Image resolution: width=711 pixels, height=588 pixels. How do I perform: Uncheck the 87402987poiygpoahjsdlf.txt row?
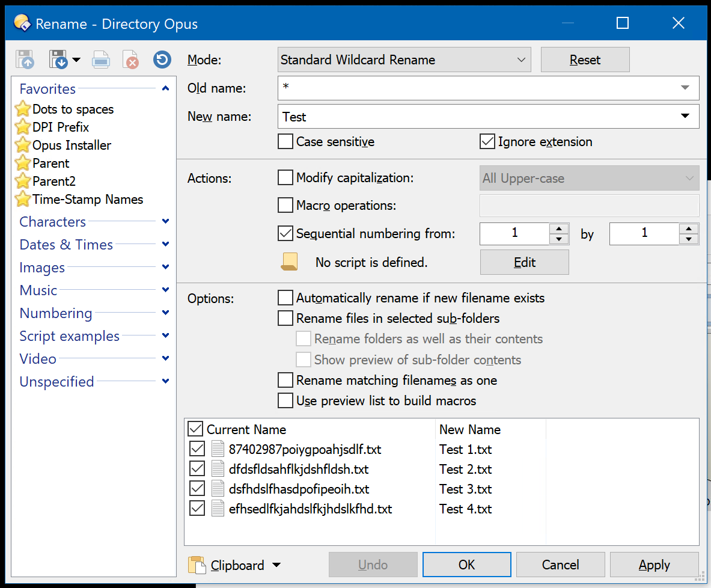point(197,449)
